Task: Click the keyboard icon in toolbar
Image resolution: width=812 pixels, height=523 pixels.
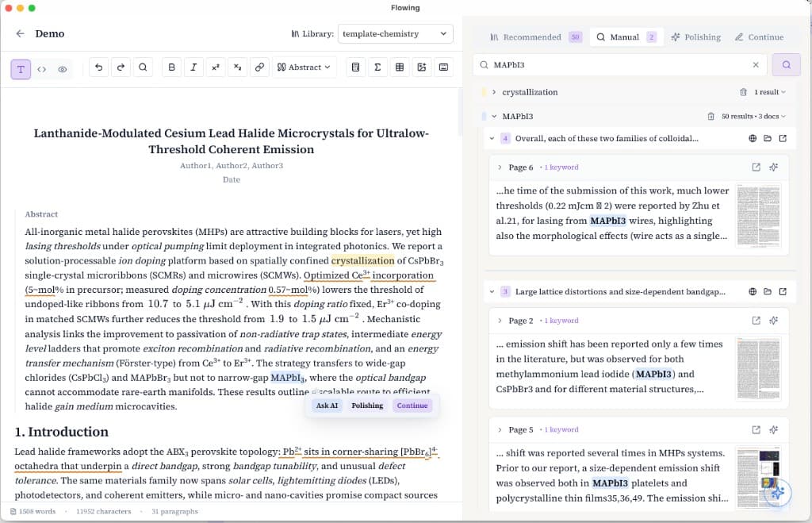Action: pos(444,67)
